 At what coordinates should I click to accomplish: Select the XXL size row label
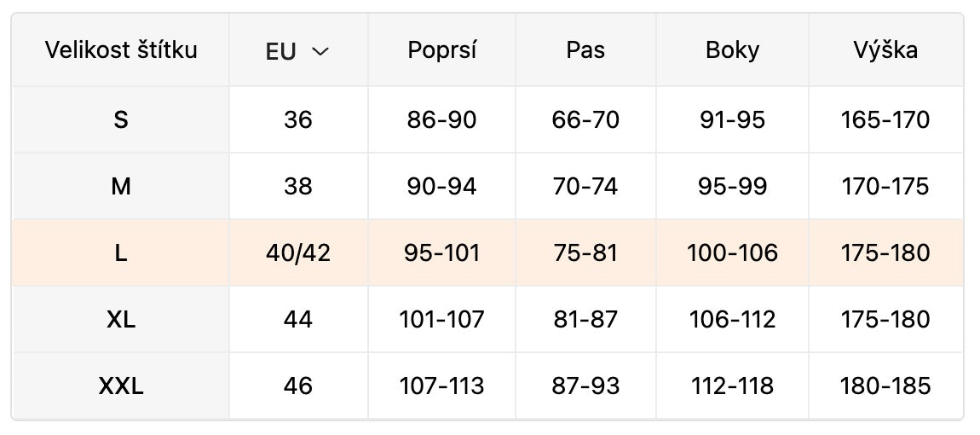tap(121, 386)
